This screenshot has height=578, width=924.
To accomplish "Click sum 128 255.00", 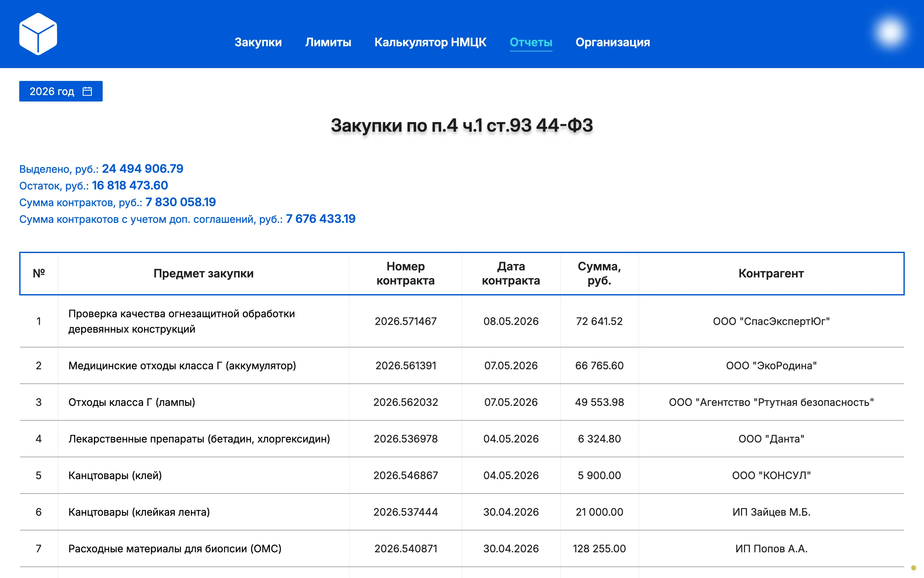I will click(x=599, y=549).
